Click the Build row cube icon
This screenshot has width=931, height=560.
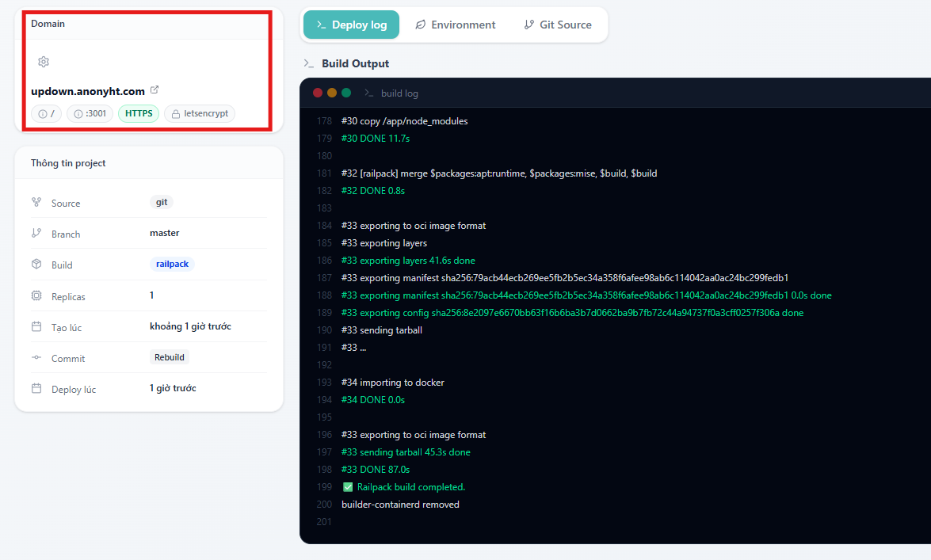pyautogui.click(x=36, y=265)
